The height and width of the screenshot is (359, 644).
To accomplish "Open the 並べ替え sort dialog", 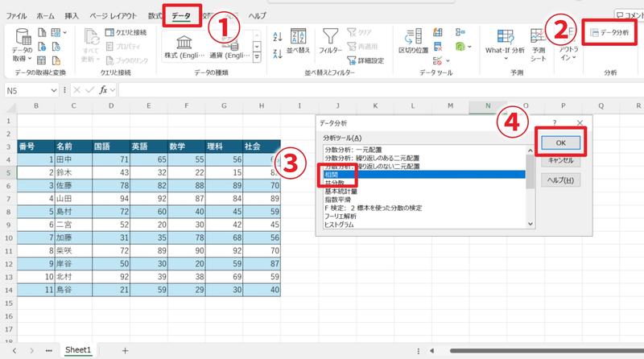I will [298, 41].
